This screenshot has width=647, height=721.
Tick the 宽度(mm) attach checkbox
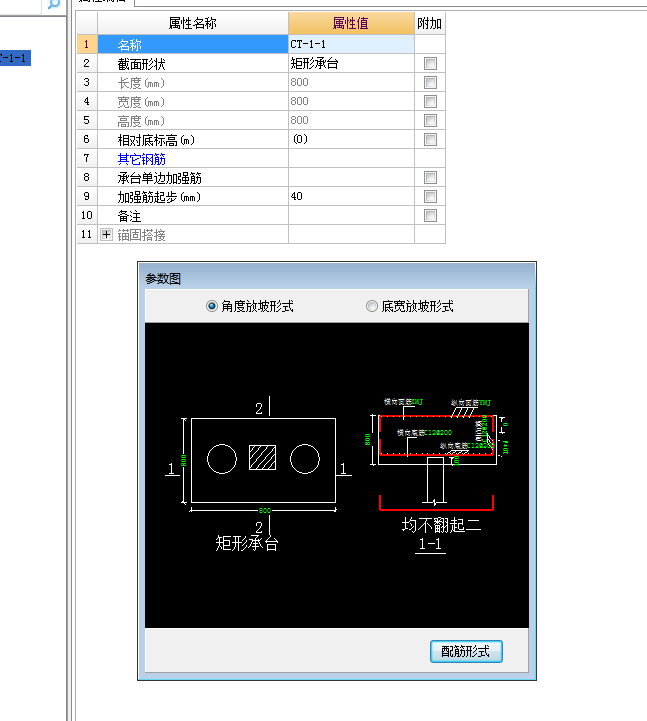click(x=430, y=101)
